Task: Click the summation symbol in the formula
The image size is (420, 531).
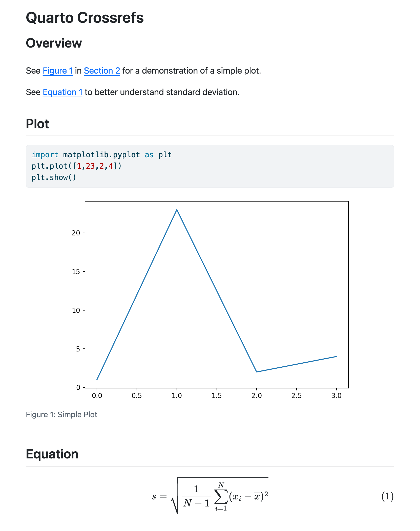Action: [221, 497]
